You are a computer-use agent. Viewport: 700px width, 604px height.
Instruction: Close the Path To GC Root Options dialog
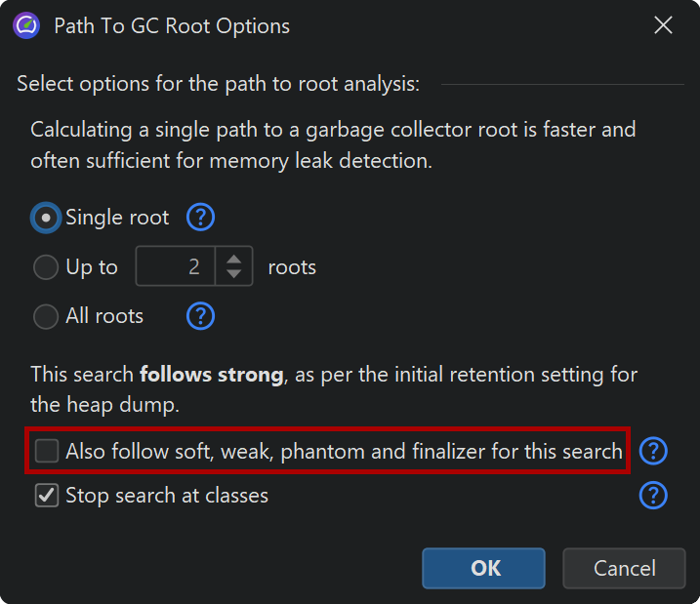click(x=663, y=25)
